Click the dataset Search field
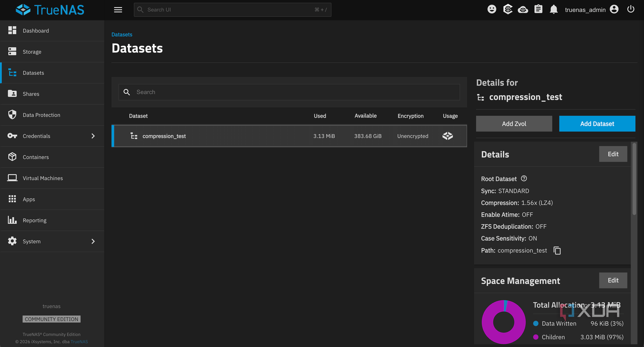644x347 pixels. pos(289,92)
